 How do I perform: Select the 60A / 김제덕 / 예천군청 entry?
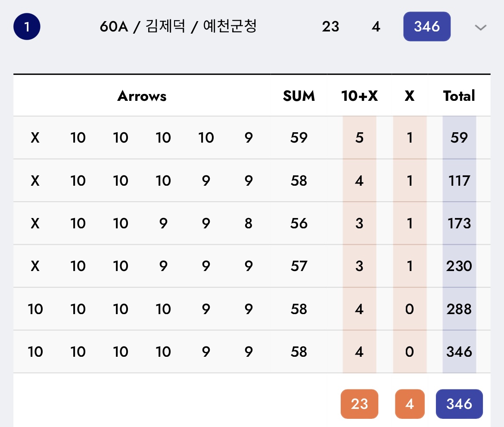[178, 27]
